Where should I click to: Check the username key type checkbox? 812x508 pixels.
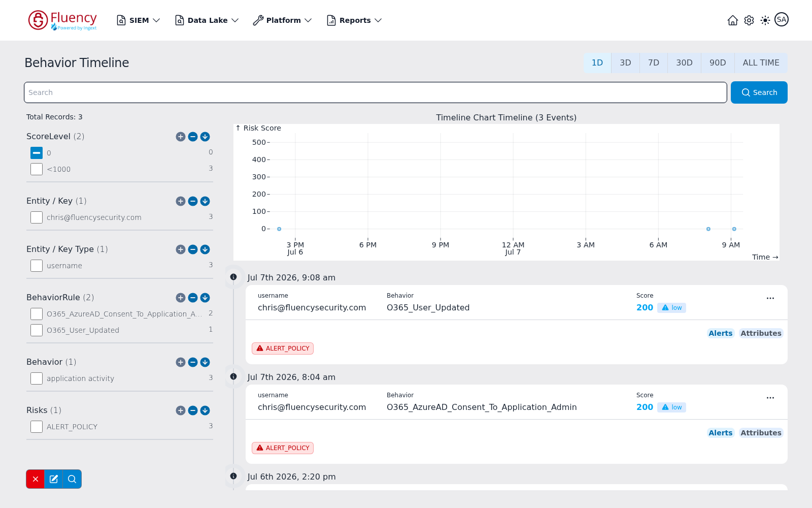(37, 266)
